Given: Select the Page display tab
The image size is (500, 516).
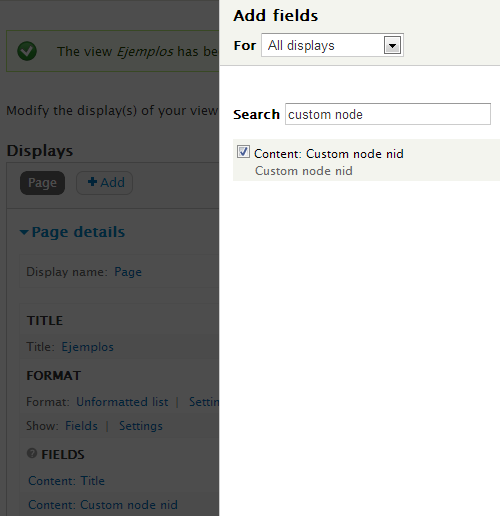Looking at the screenshot, I should 42,183.
